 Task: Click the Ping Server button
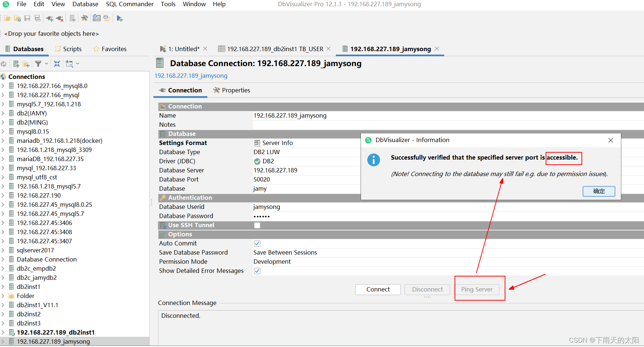click(x=477, y=289)
